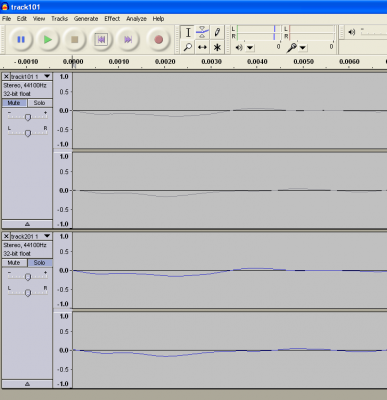Click the track101 left channel waveform
387x400 pixels.
point(230,110)
